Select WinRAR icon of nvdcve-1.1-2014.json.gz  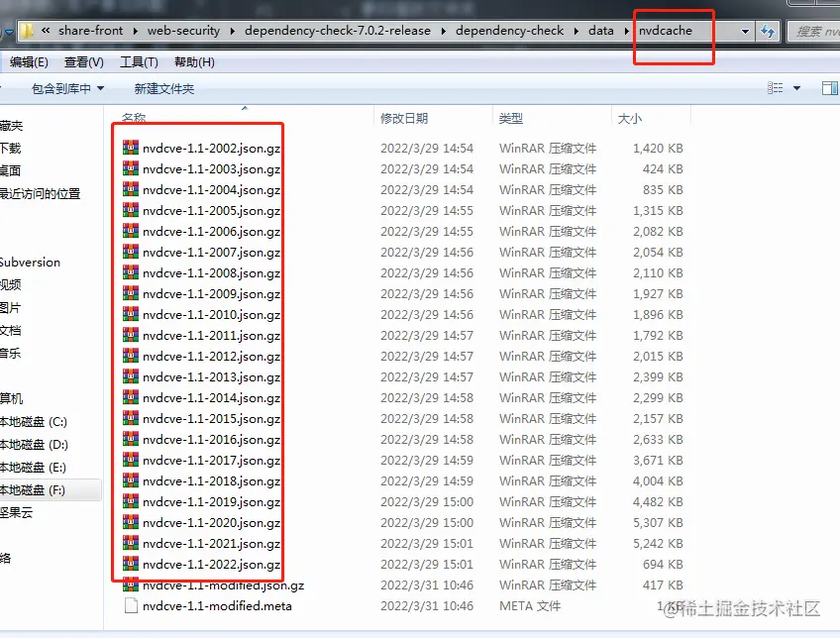pos(131,397)
